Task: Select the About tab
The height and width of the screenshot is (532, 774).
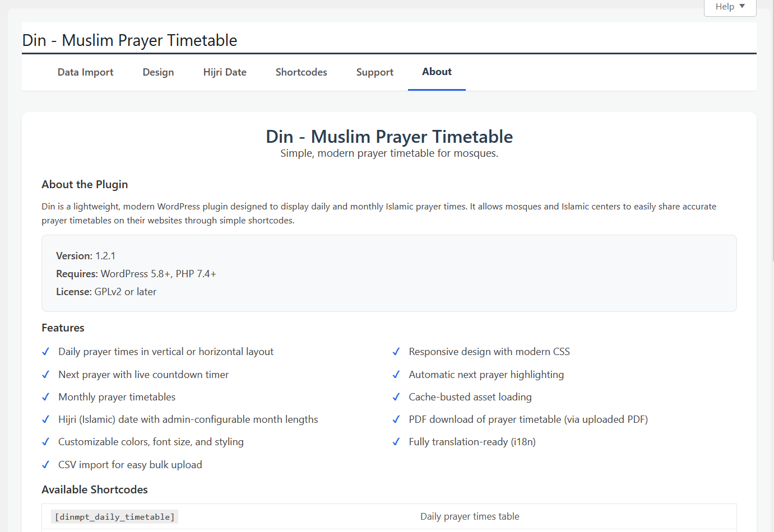Action: point(437,72)
